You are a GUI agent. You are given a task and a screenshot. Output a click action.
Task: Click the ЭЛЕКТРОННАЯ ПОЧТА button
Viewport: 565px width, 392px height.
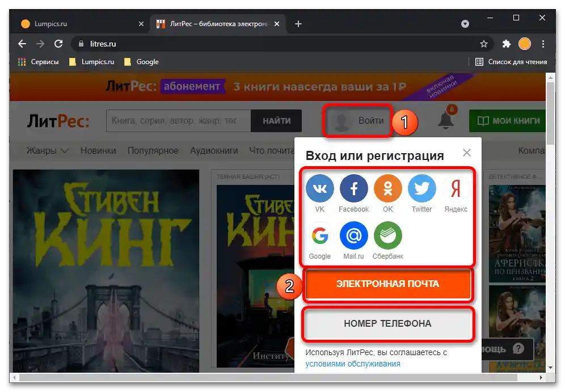387,284
